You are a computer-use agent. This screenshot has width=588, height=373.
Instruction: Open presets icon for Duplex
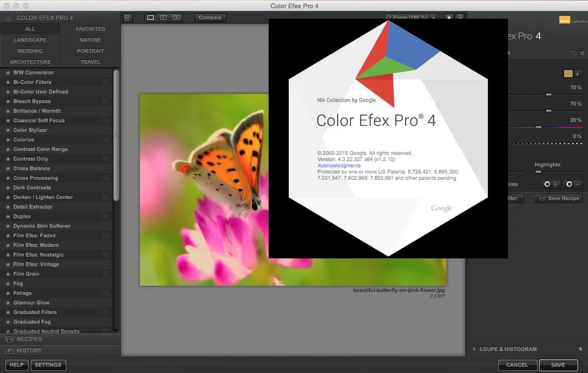coord(106,217)
